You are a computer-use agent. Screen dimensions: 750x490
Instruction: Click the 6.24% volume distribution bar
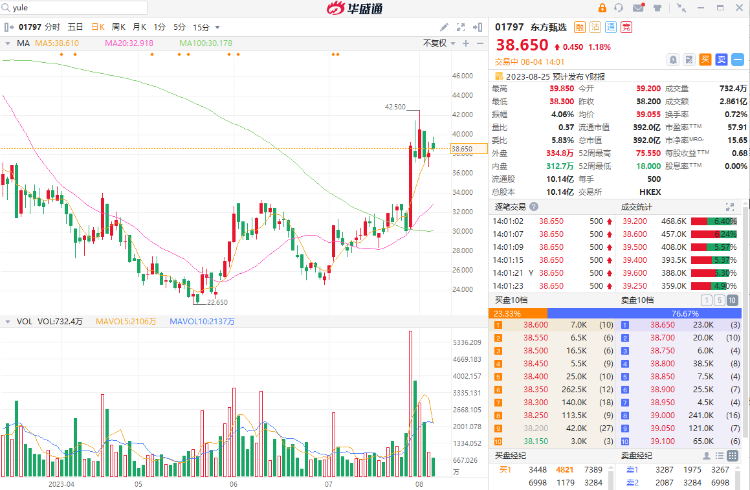714,234
